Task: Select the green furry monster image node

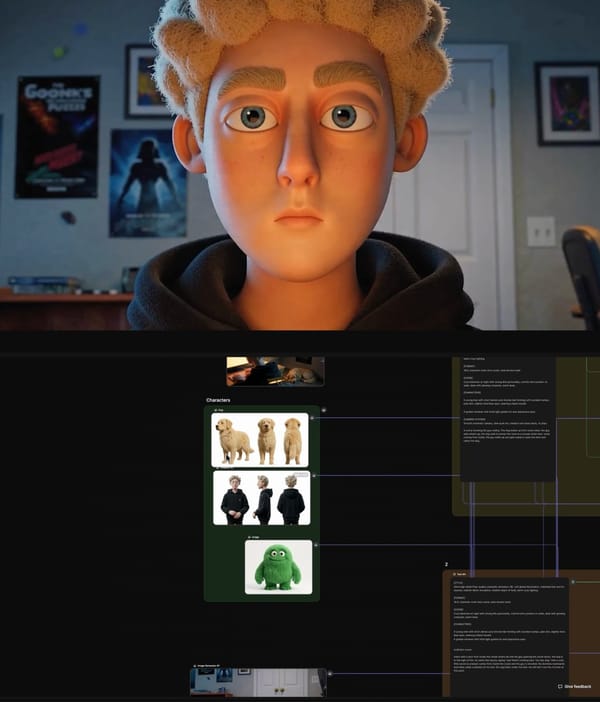Action: click(x=279, y=567)
